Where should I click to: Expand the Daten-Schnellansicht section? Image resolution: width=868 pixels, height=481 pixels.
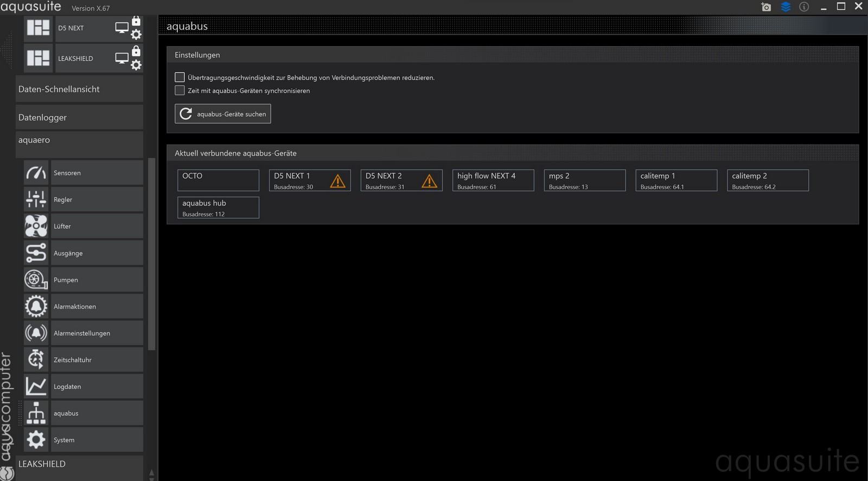tap(79, 89)
